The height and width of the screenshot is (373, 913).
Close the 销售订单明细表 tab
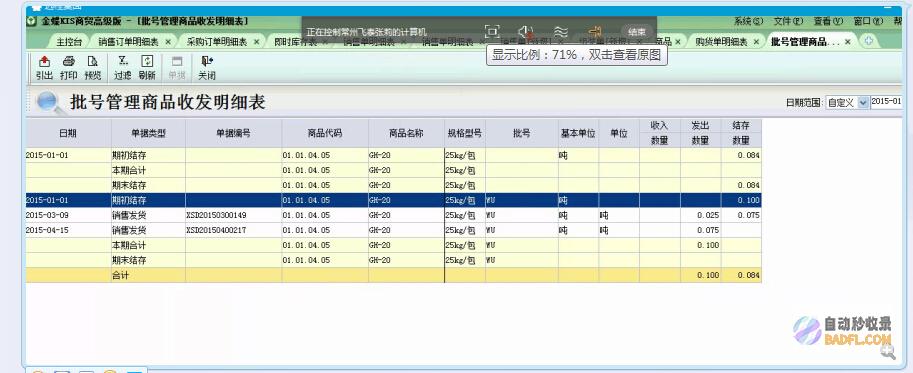(x=168, y=42)
